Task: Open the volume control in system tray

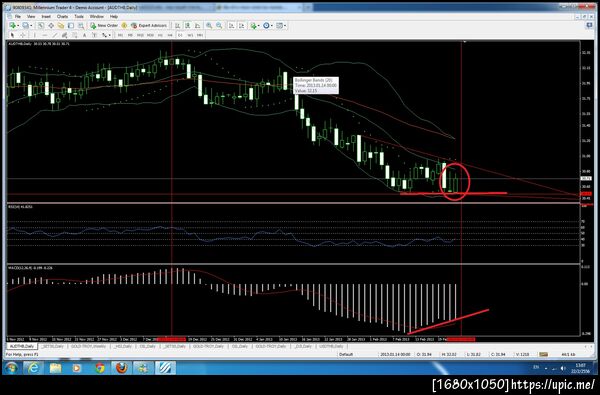Action: tap(563, 368)
